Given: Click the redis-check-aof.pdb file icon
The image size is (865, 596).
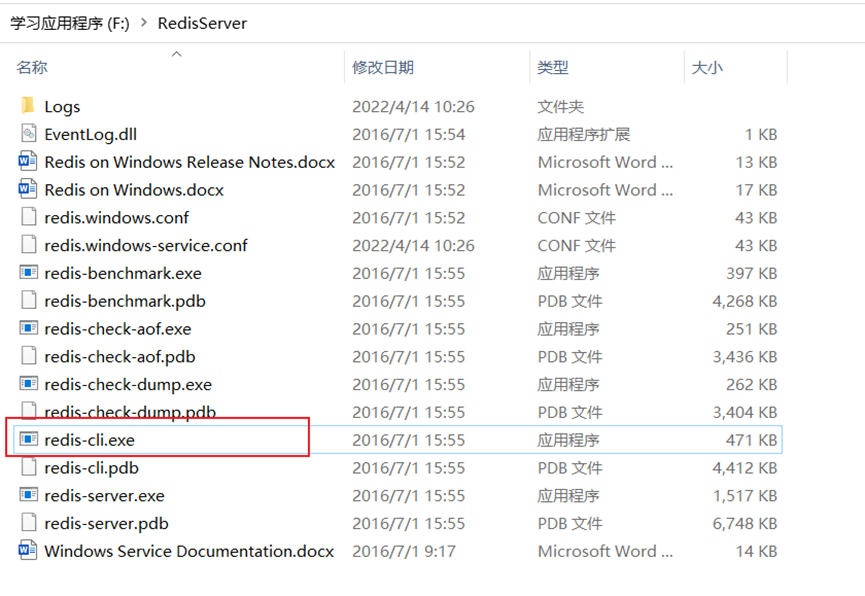Looking at the screenshot, I should (28, 356).
